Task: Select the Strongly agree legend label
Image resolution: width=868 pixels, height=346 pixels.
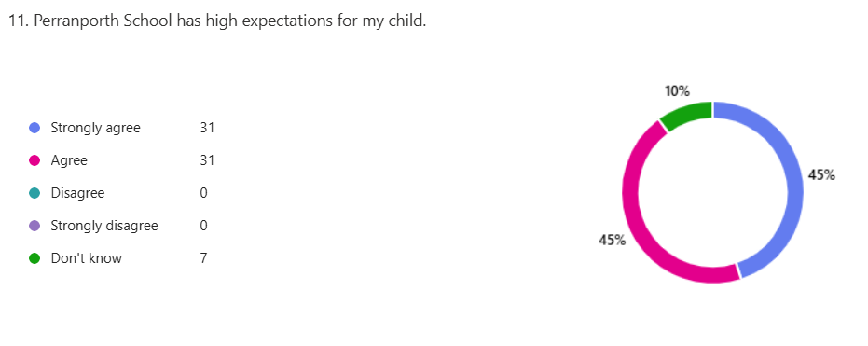Action: 95,128
